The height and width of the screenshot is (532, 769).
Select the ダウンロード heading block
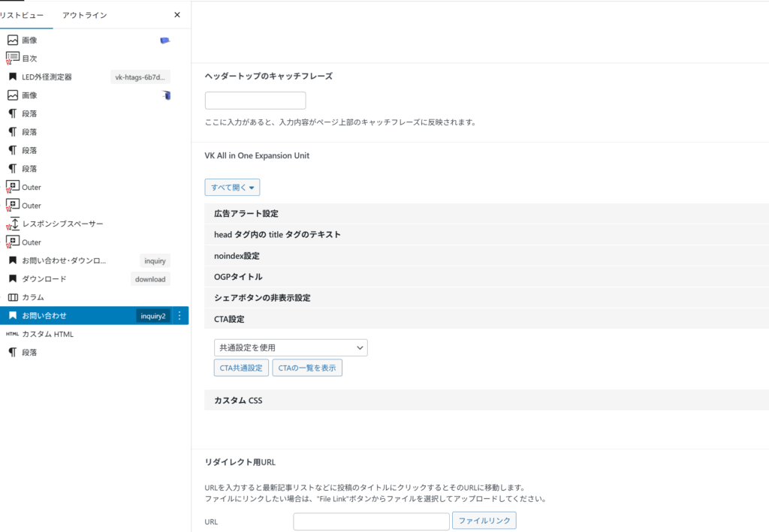[44, 278]
